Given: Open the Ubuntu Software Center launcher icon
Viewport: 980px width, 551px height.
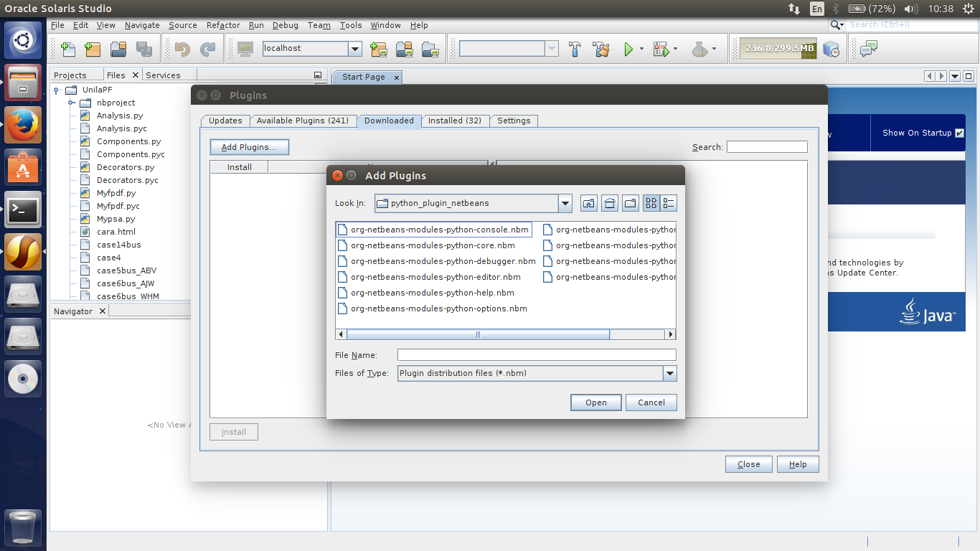Looking at the screenshot, I should click(23, 167).
